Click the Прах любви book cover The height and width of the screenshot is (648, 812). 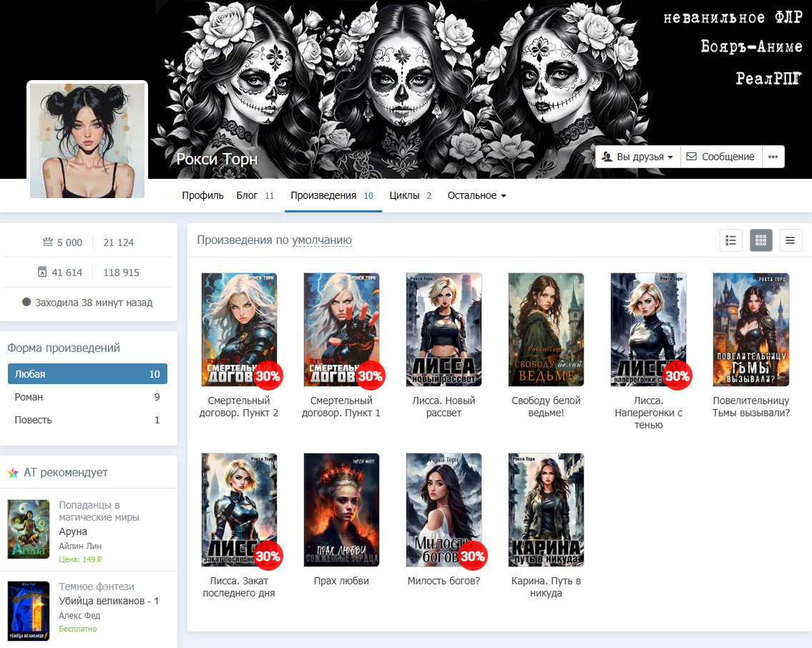tap(341, 510)
